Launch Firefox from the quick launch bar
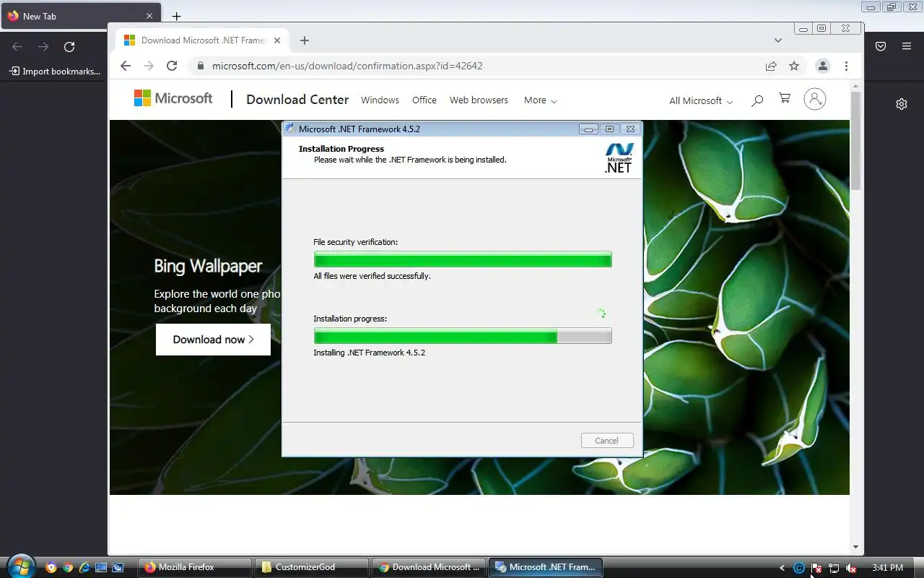Viewport: 924px width, 578px height. [51, 567]
